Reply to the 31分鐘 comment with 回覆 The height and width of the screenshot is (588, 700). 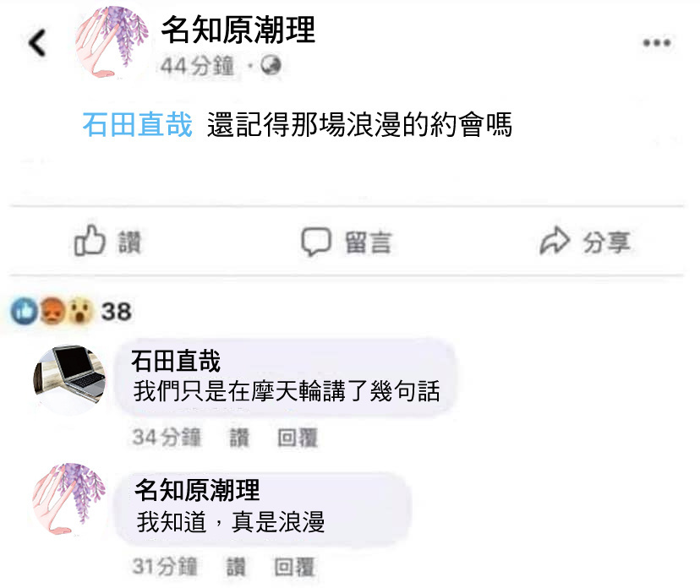click(x=294, y=567)
